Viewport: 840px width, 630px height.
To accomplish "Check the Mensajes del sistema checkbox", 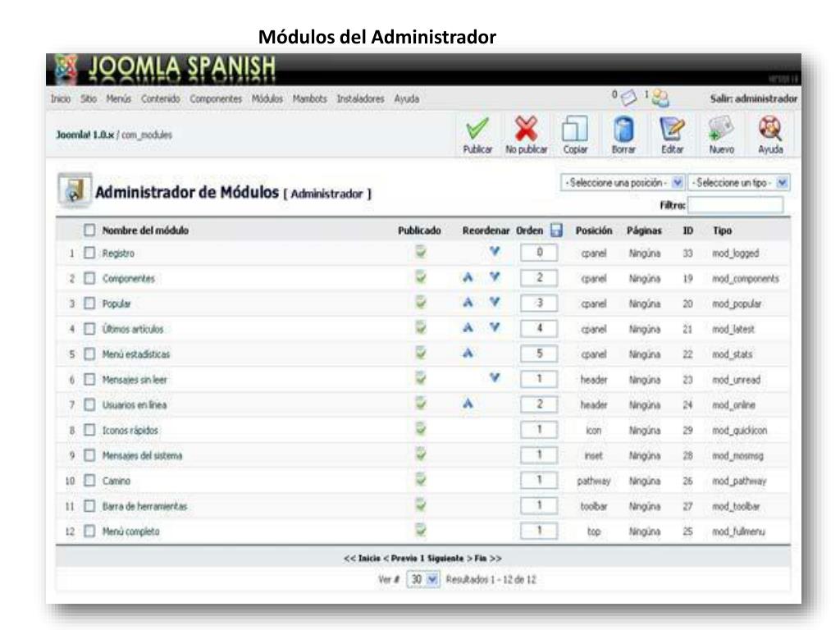I will 89,455.
